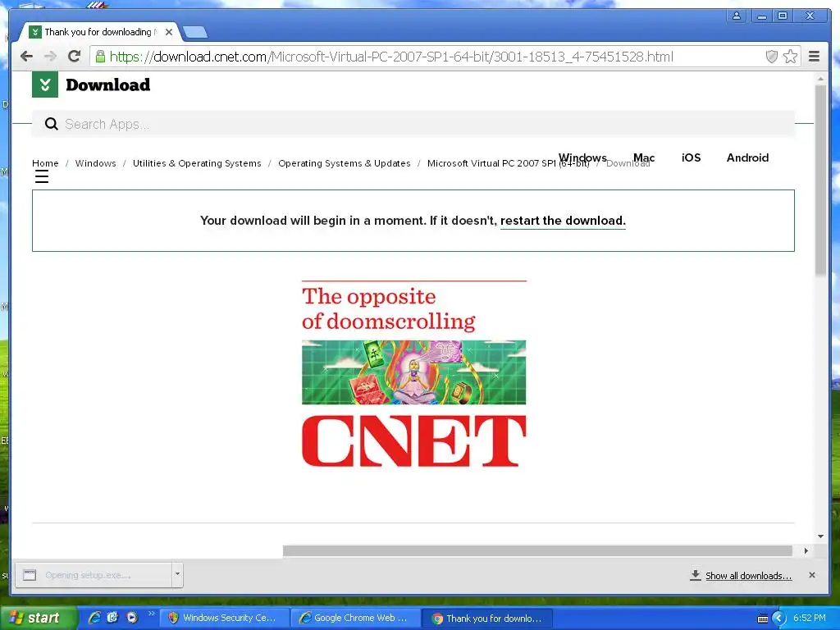Image resolution: width=840 pixels, height=630 pixels.
Task: Close the 'Thank you for downloading' tab
Action: (169, 32)
